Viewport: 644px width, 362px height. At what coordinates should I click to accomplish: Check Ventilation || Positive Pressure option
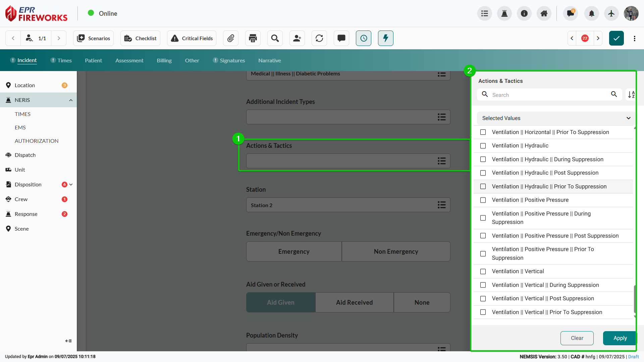click(483, 200)
